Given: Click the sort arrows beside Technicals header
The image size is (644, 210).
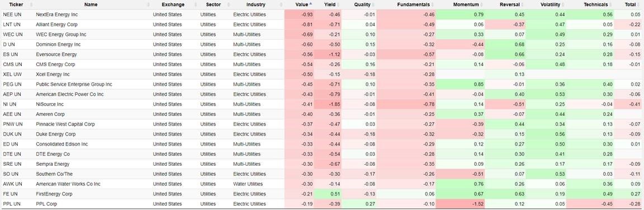Looking at the screenshot, I should point(611,5).
